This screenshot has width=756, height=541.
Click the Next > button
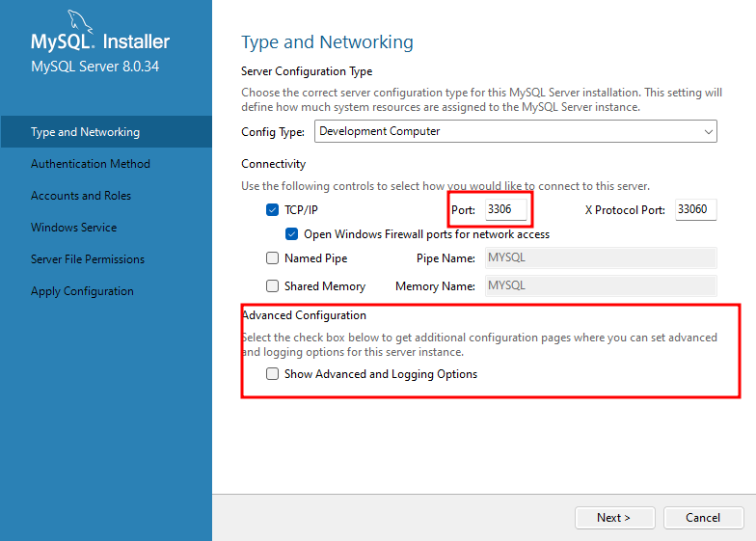[x=615, y=517]
